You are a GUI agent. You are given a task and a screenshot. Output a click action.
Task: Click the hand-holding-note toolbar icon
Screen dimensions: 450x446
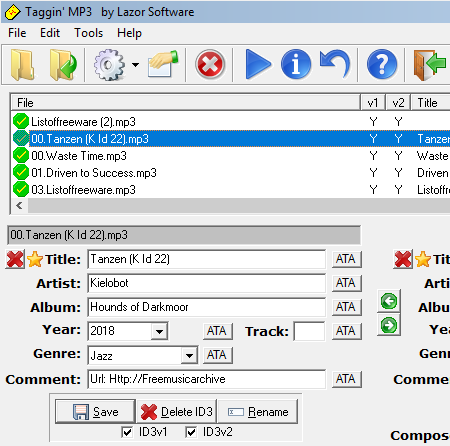(163, 64)
